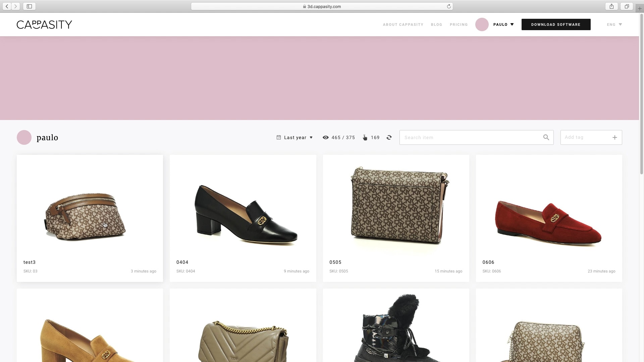Click the Safari address bar
The height and width of the screenshot is (362, 644).
322,6
